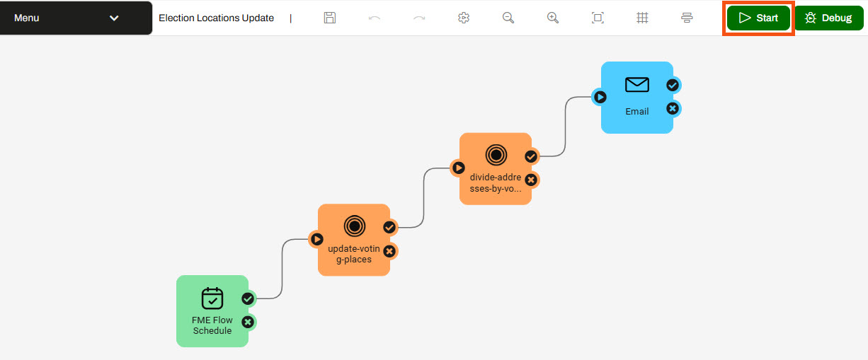Select the FME Flow Schedule node
This screenshot has width=868, height=360.
pos(212,311)
